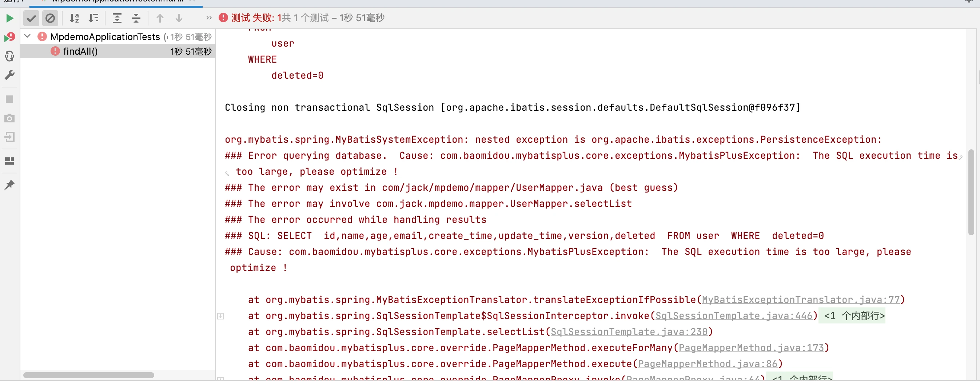This screenshot has height=381, width=980.
Task: Toggle auto-test rerun icon
Action: [x=9, y=56]
